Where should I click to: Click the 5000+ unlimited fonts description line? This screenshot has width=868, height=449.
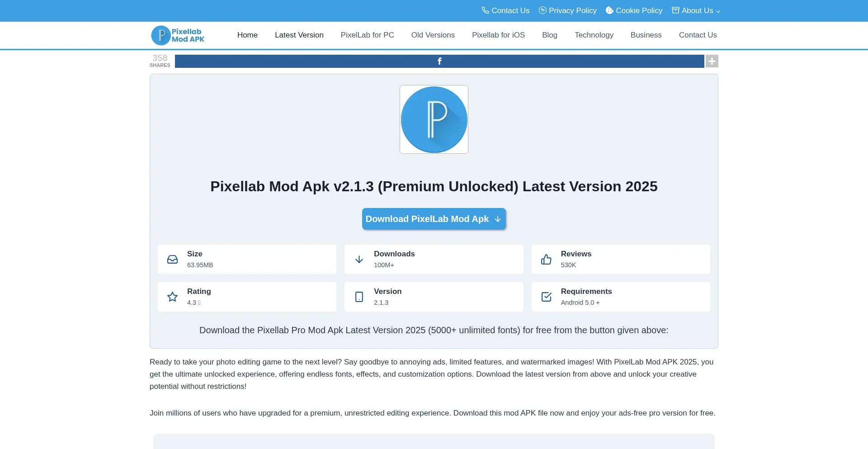point(434,330)
